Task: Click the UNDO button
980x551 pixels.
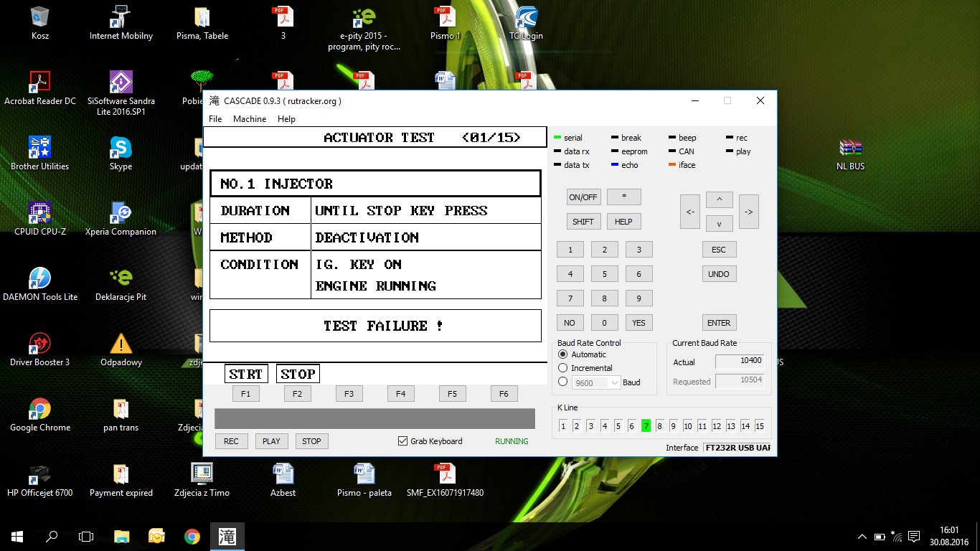Action: pyautogui.click(x=719, y=274)
